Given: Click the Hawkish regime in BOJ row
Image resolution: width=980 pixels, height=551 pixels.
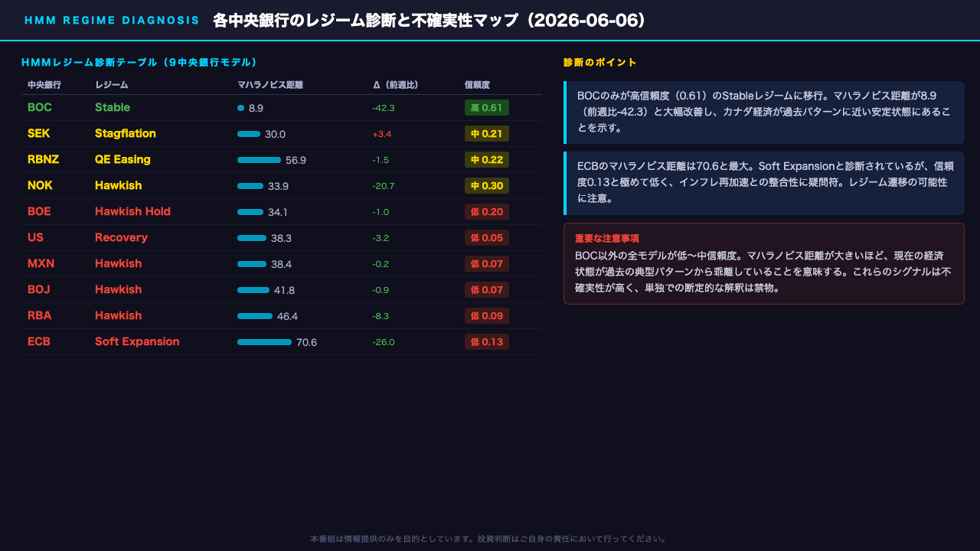Looking at the screenshot, I should click(118, 290).
